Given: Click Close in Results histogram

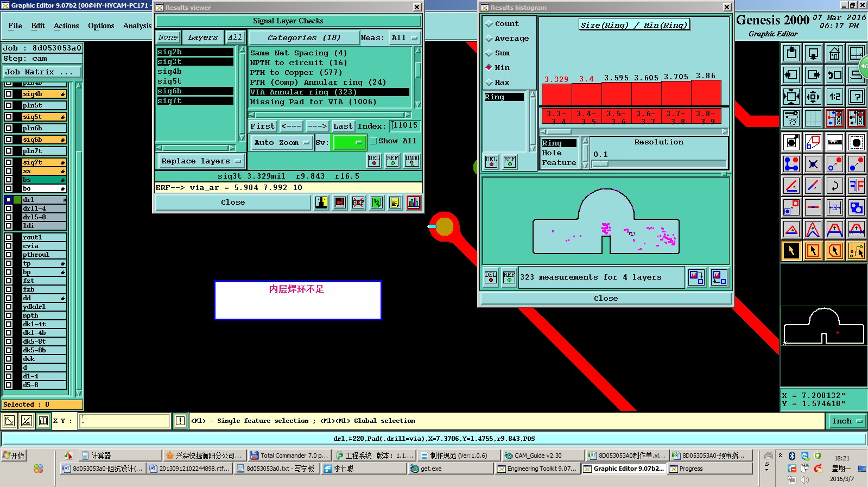Looking at the screenshot, I should tap(606, 299).
